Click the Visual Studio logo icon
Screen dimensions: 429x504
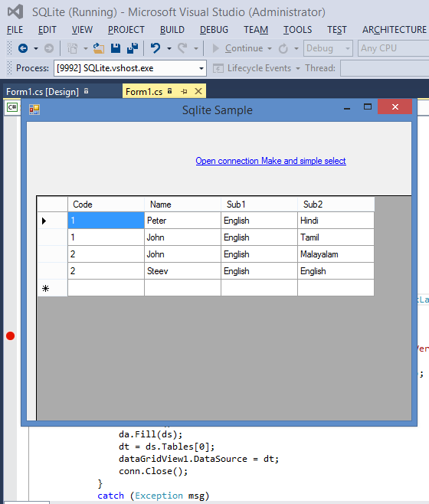tap(15, 12)
